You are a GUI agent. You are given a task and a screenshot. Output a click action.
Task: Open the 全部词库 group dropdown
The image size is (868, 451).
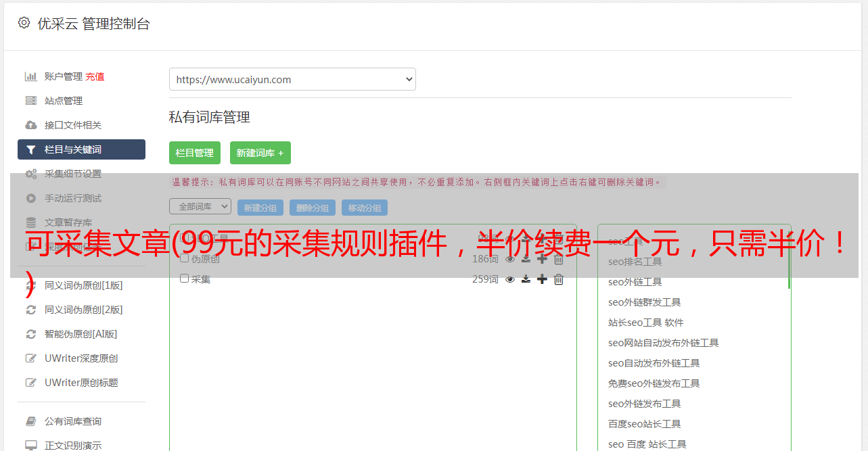coord(200,206)
